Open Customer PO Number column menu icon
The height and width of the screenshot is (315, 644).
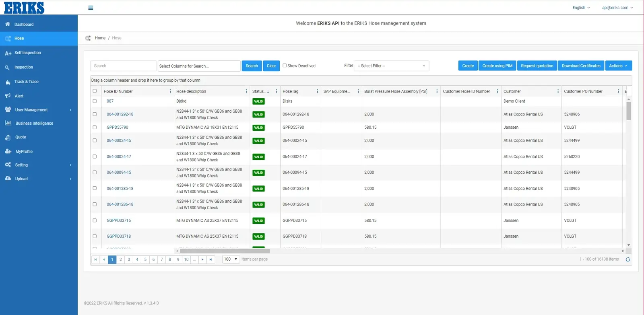(619, 91)
